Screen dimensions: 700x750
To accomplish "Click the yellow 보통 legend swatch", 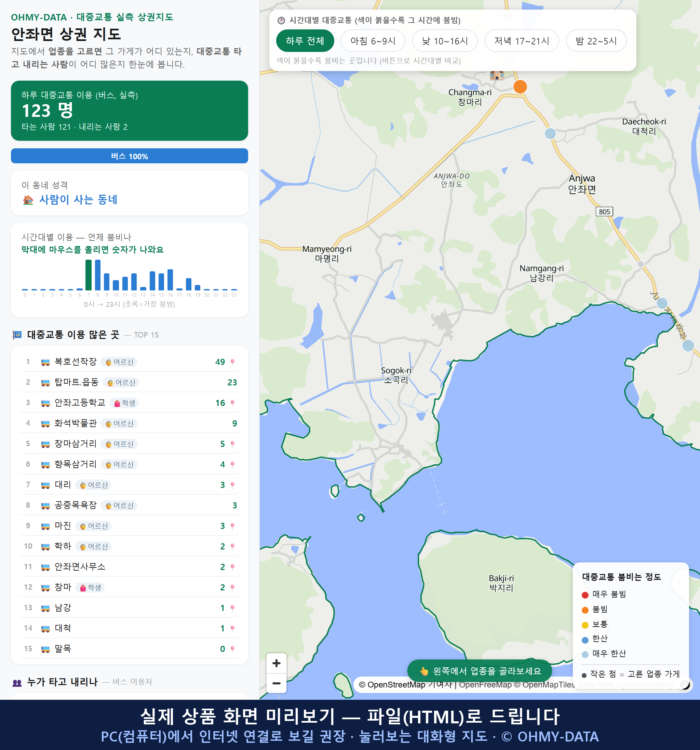I will point(585,625).
